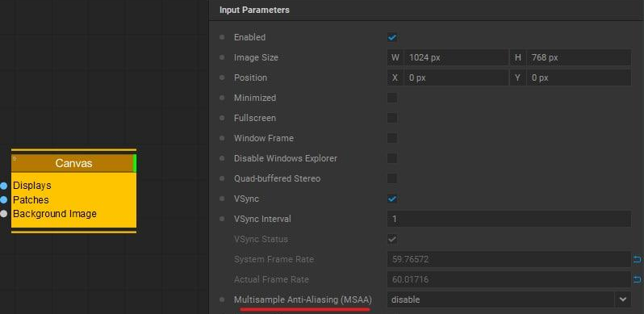The height and width of the screenshot is (314, 644).
Task: Click the Enabled parameter bullet dot
Action: [222, 37]
